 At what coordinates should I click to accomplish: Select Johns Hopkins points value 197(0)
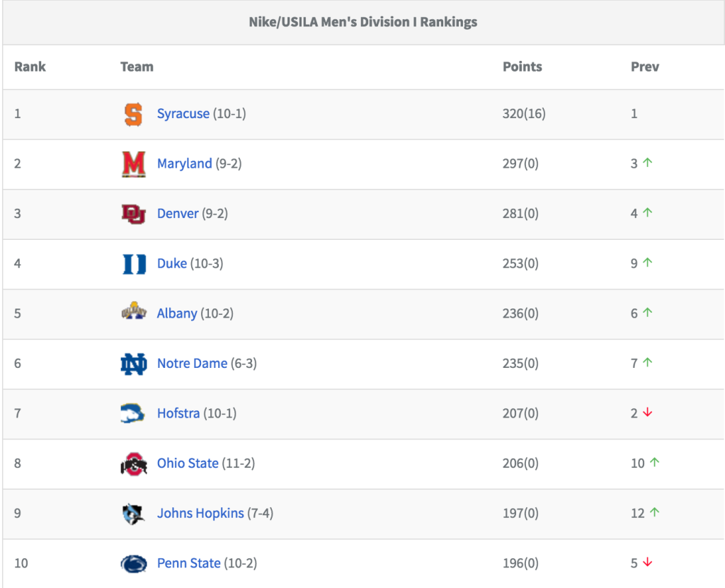coord(520,513)
